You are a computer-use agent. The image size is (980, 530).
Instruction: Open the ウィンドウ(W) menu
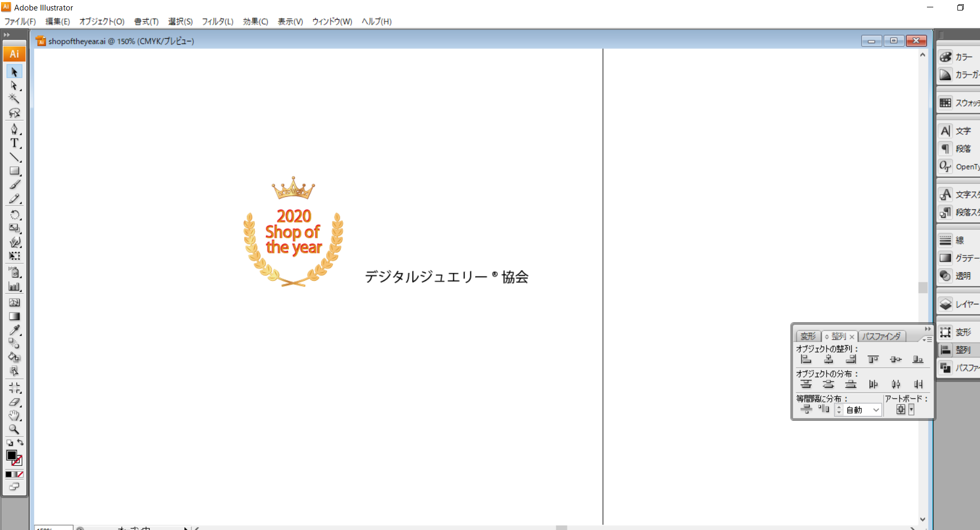pos(332,22)
